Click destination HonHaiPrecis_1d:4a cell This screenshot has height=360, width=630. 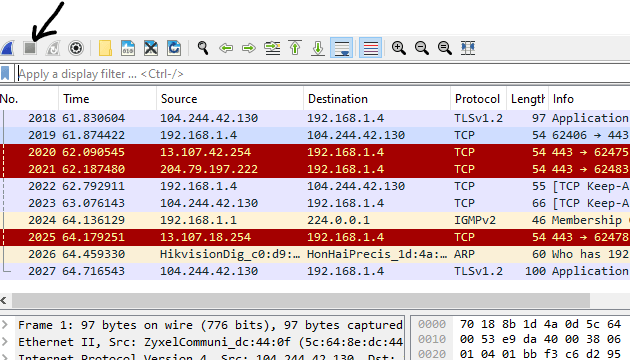tap(377, 254)
